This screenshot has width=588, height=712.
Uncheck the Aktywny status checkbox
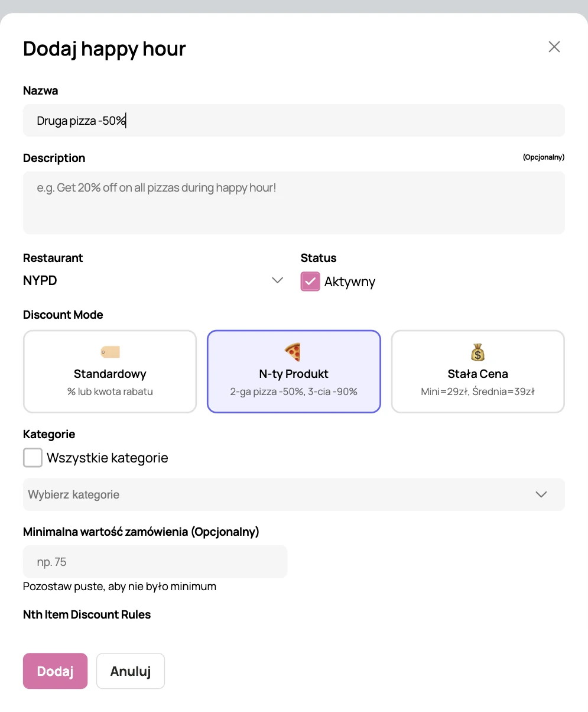(x=310, y=281)
